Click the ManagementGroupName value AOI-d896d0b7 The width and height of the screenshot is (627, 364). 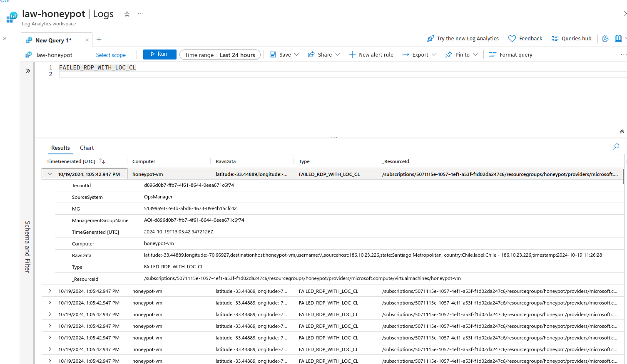[194, 220]
